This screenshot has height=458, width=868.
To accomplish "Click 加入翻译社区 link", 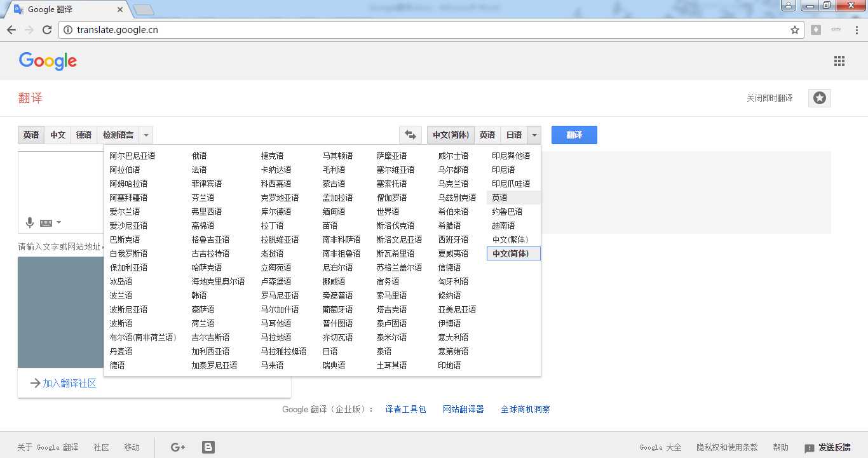I will click(69, 383).
